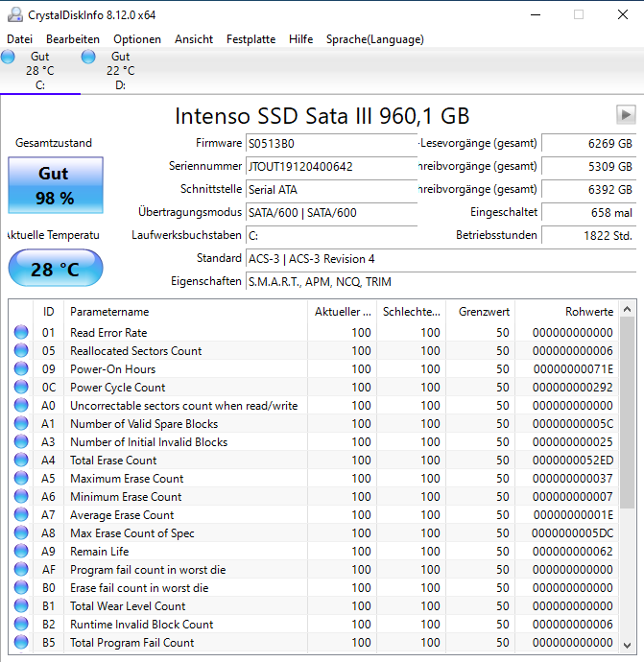Click the Rohwerte column header

[566, 312]
